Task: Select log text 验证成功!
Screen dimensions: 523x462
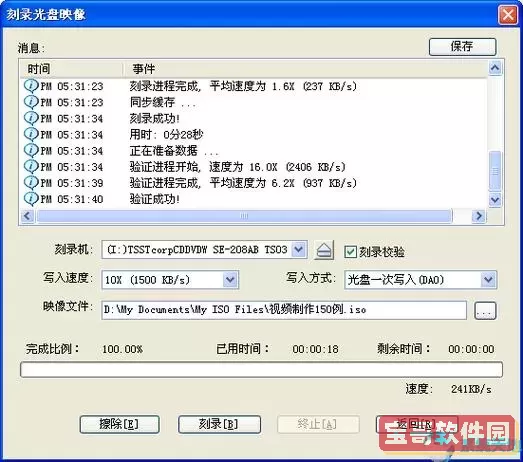Action: point(155,199)
